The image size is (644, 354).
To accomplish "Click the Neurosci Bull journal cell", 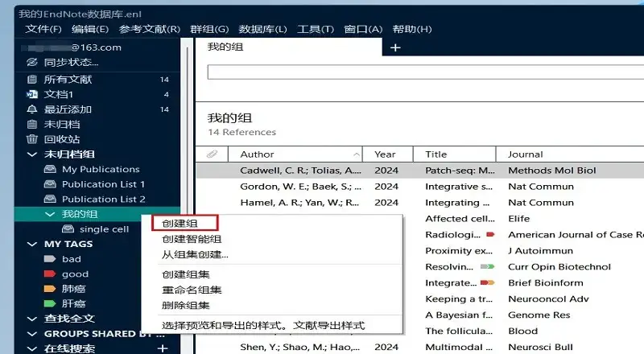I will (540, 347).
